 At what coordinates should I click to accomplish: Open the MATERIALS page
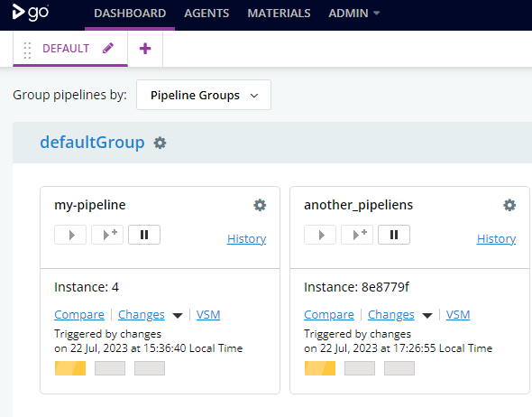(279, 14)
